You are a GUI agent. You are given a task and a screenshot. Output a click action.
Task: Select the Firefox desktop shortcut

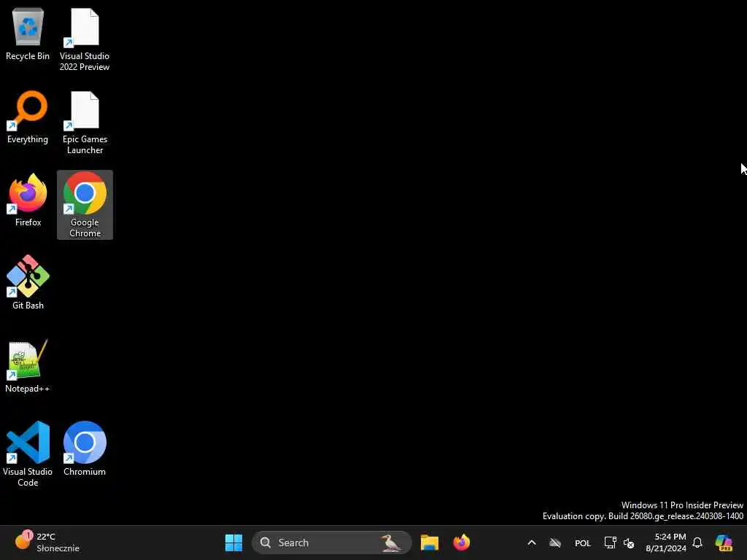coord(28,201)
